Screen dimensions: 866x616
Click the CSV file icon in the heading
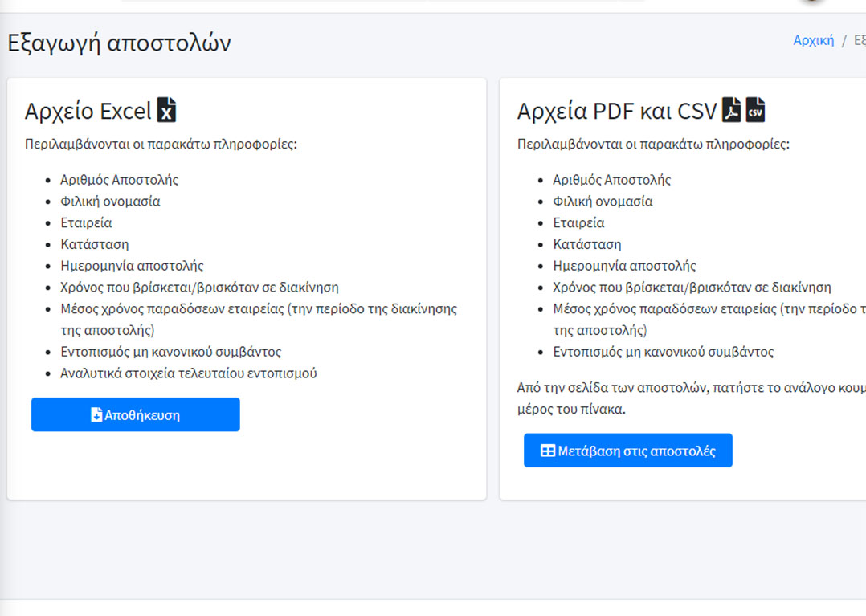(x=755, y=109)
